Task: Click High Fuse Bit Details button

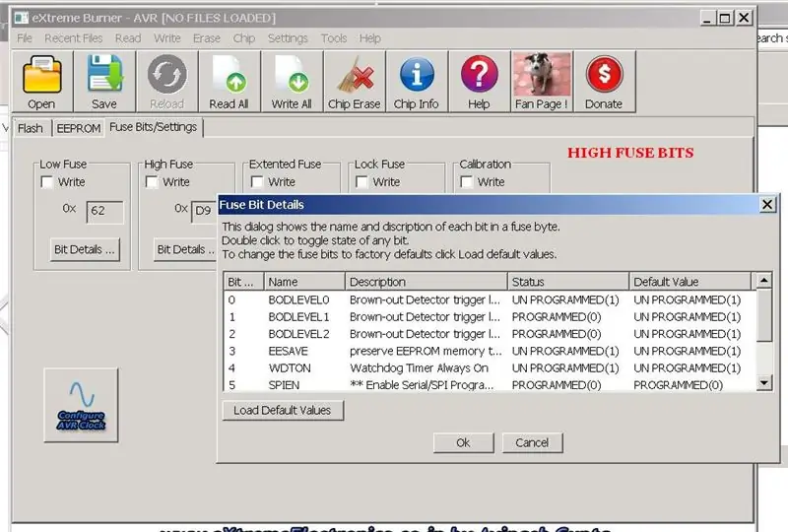Action: point(185,249)
